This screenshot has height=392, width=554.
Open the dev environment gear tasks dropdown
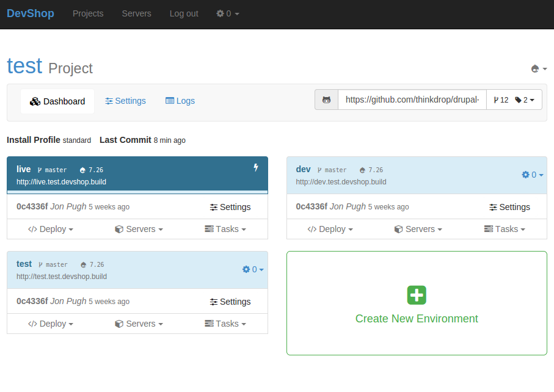(533, 175)
